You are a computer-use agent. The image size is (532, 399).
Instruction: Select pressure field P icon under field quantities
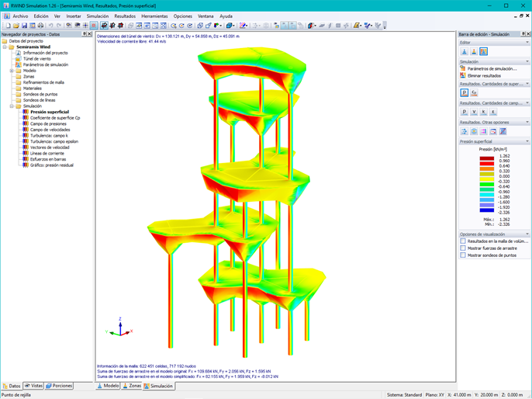tap(464, 112)
